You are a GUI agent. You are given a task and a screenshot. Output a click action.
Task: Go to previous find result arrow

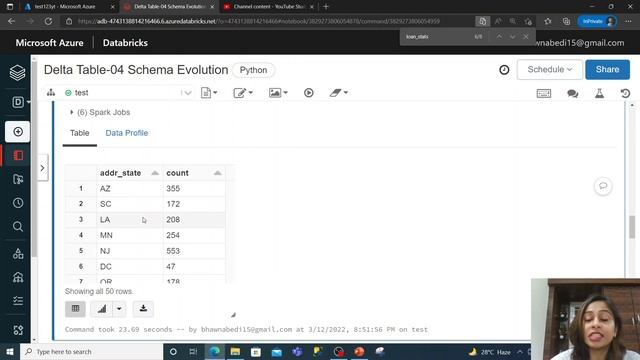pos(499,37)
